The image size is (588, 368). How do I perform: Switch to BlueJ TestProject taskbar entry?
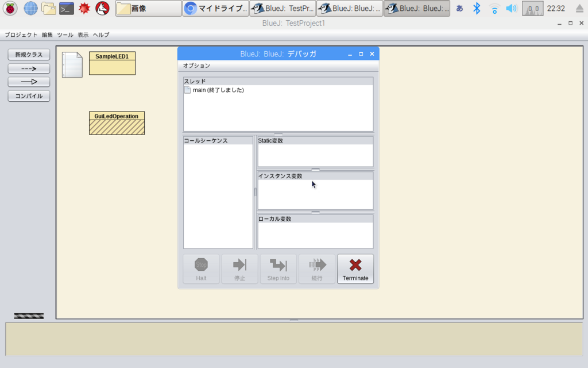[x=283, y=8]
